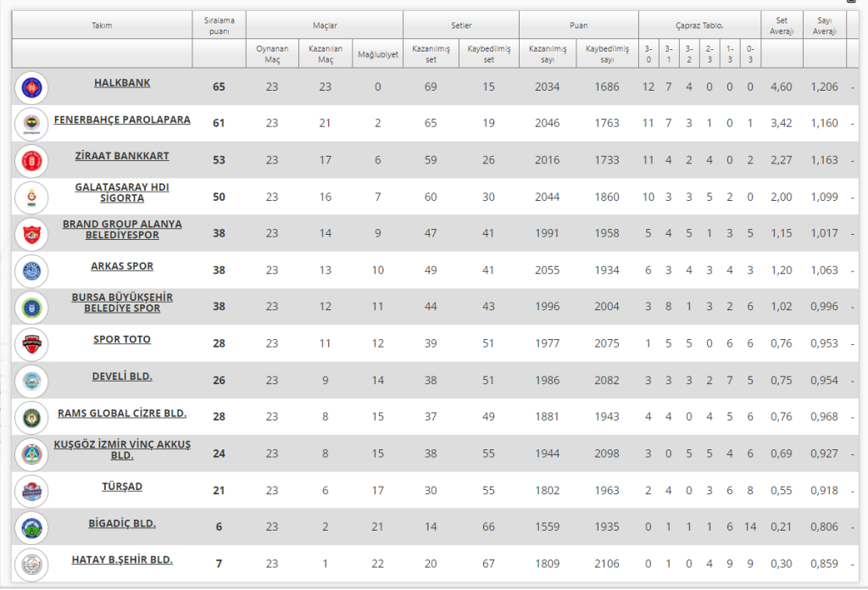Open the DEVELİ BLD. team link
The image size is (868, 590).
coord(122,376)
